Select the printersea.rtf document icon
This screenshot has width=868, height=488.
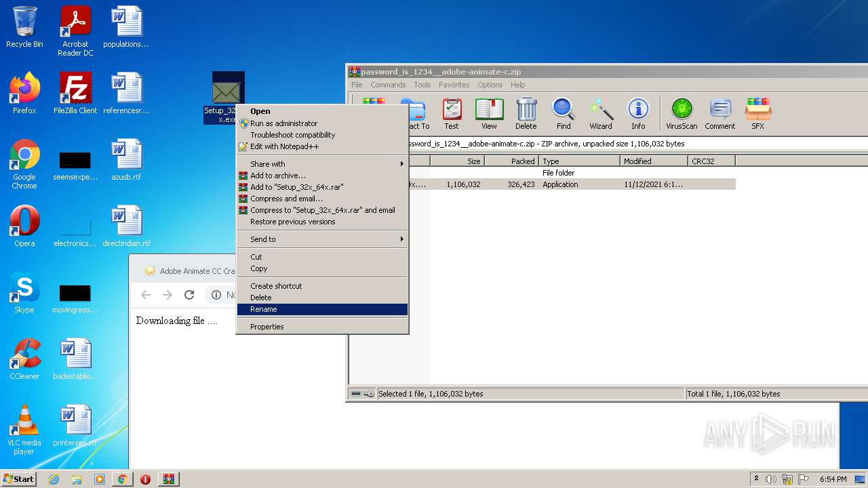(75, 426)
